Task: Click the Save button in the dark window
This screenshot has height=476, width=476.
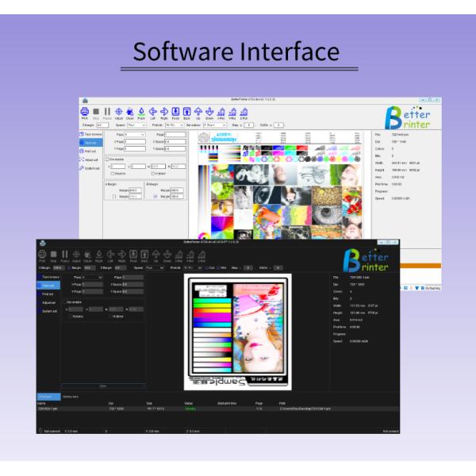Action: click(x=102, y=386)
